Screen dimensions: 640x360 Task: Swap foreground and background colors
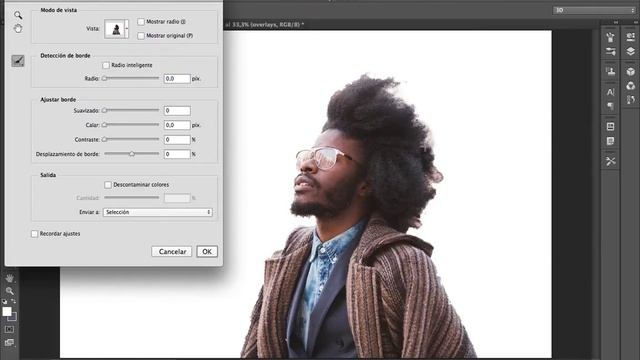[x=13, y=301]
